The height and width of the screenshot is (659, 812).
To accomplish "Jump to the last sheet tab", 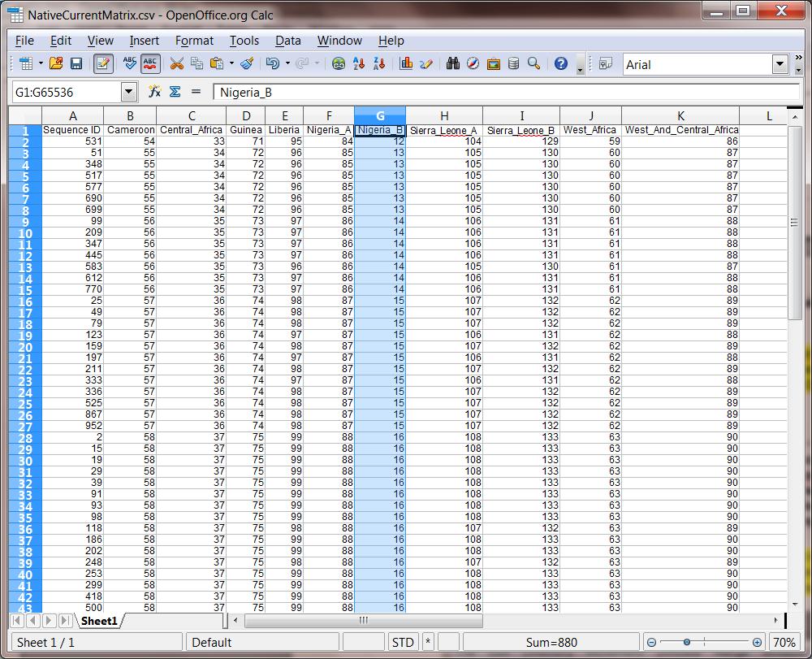I will point(65,621).
